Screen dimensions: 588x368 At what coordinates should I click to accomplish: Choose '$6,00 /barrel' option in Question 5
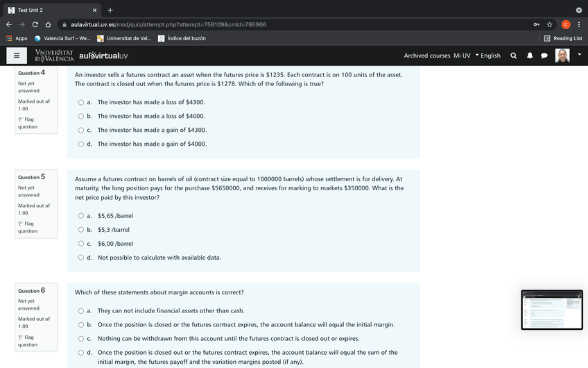tap(80, 244)
